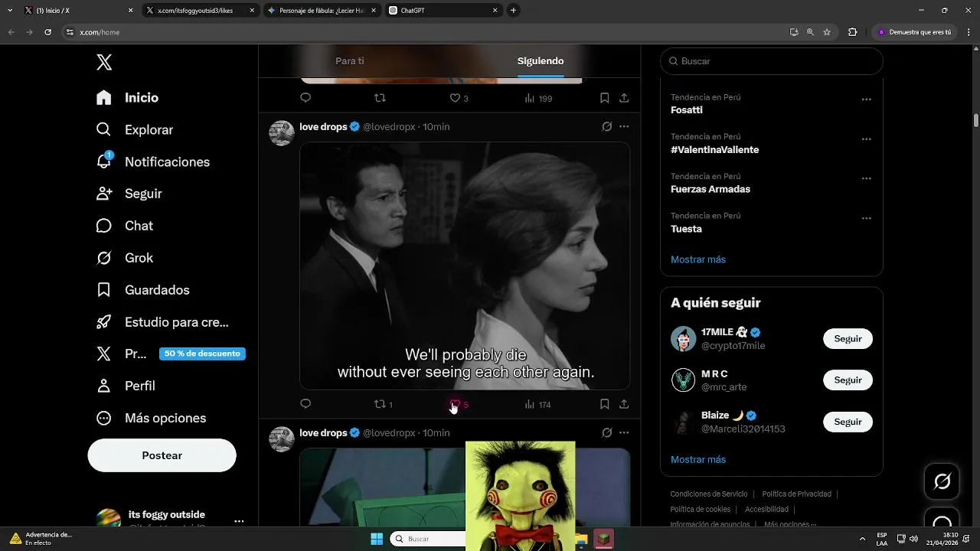Repost the post with 1 repost
980x551 pixels.
coord(383,404)
